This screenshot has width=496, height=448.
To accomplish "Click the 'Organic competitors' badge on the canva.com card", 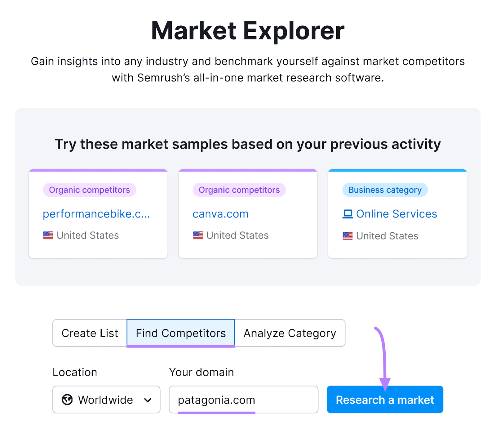I will 239,190.
